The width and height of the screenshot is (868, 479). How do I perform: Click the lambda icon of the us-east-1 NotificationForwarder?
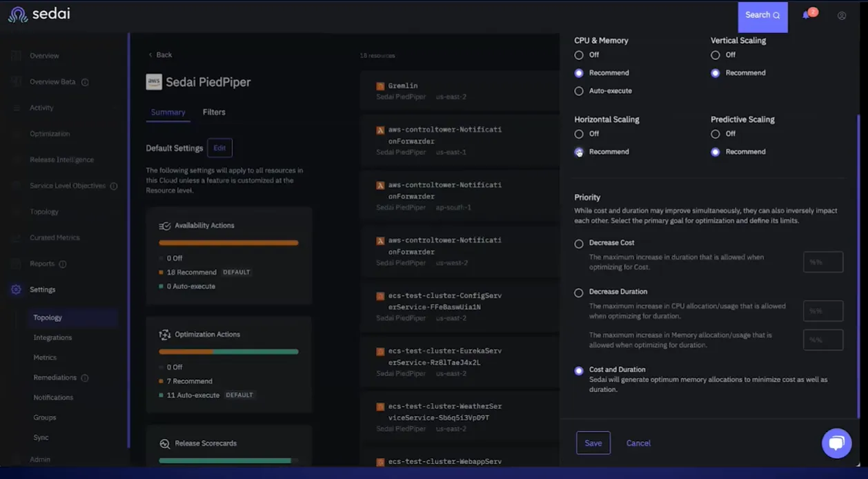[380, 130]
